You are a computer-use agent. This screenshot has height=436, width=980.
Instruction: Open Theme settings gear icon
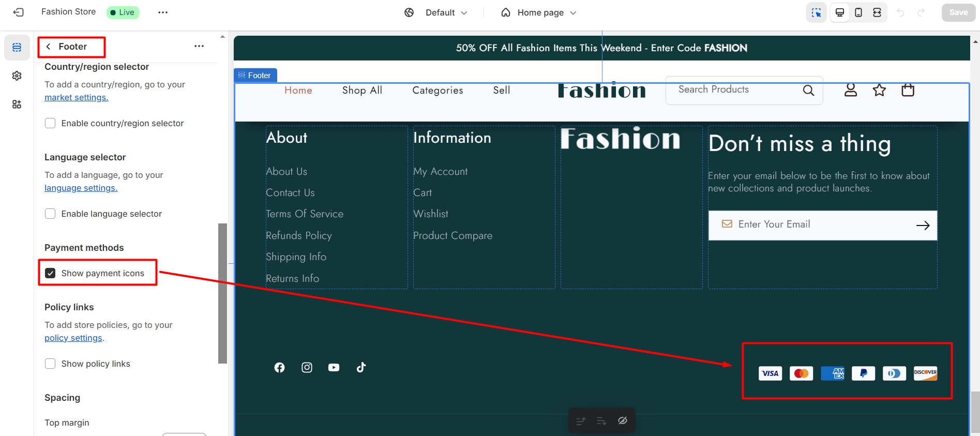(x=17, y=76)
